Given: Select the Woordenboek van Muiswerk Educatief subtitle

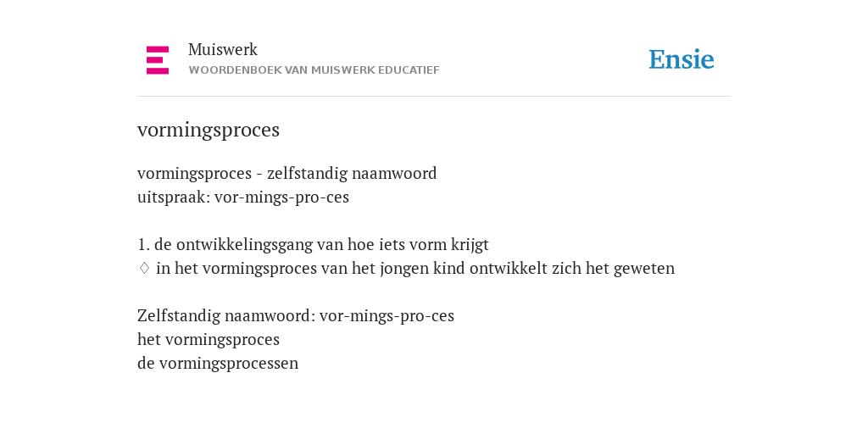Looking at the screenshot, I should click(314, 70).
